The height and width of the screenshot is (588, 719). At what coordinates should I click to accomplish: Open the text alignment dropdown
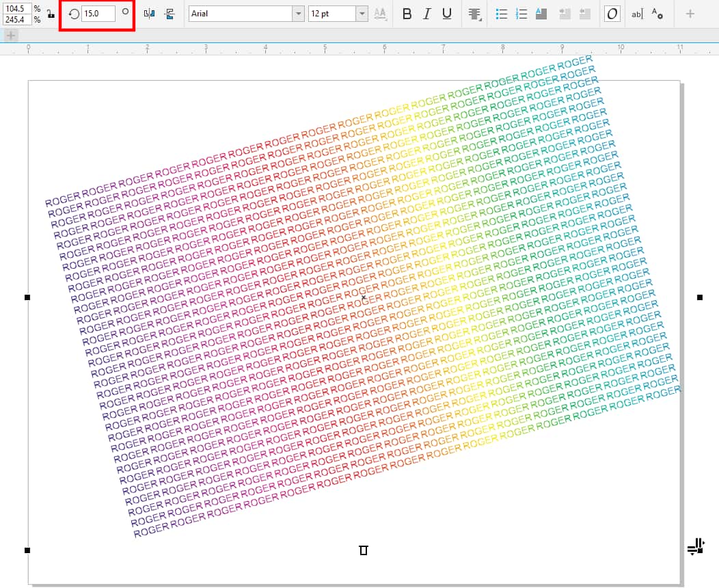coord(473,13)
